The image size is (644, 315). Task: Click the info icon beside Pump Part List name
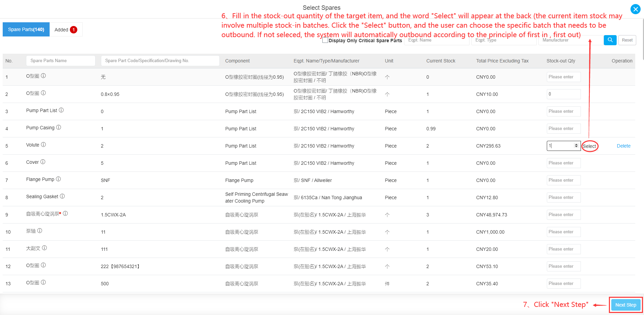coord(61,110)
